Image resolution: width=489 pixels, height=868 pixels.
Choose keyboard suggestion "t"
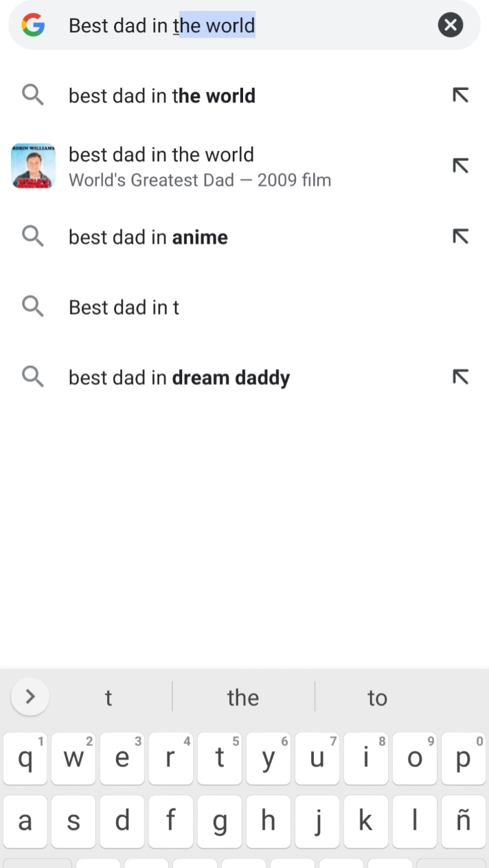108,698
